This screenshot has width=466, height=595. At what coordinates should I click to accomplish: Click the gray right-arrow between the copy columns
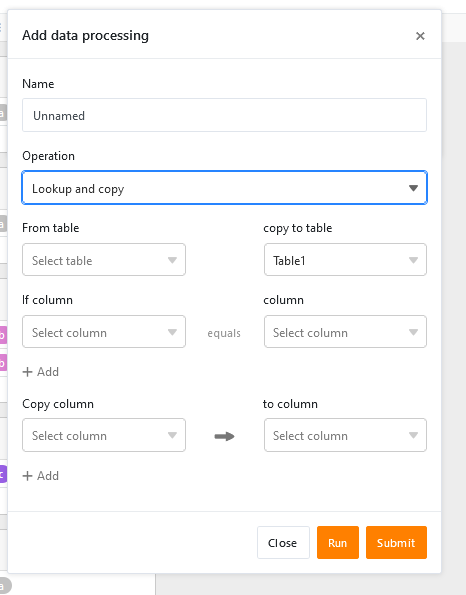[x=224, y=436]
